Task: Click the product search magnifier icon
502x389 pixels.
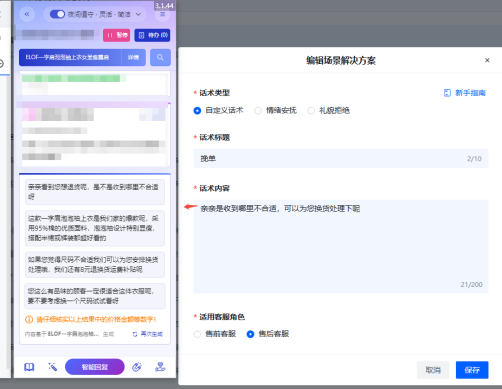Action: 160,57
